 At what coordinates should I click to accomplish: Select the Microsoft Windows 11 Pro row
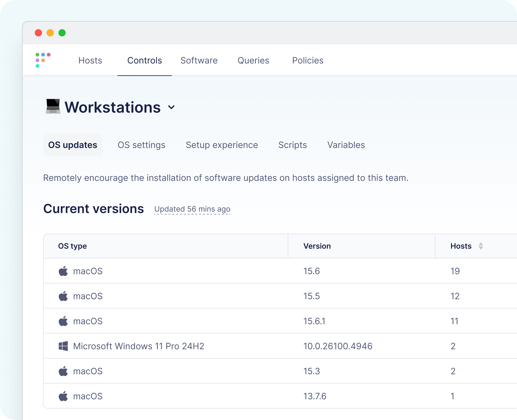[x=139, y=346]
